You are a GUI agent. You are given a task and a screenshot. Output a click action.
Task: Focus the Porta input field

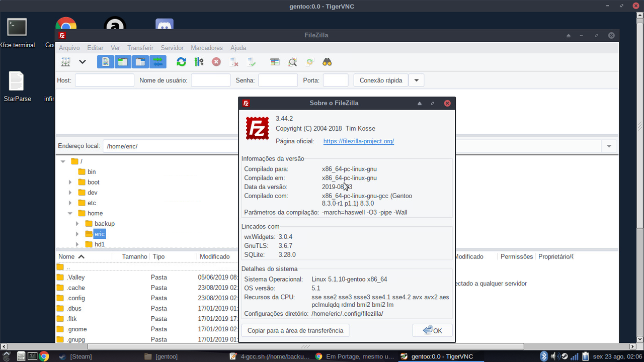click(336, 80)
